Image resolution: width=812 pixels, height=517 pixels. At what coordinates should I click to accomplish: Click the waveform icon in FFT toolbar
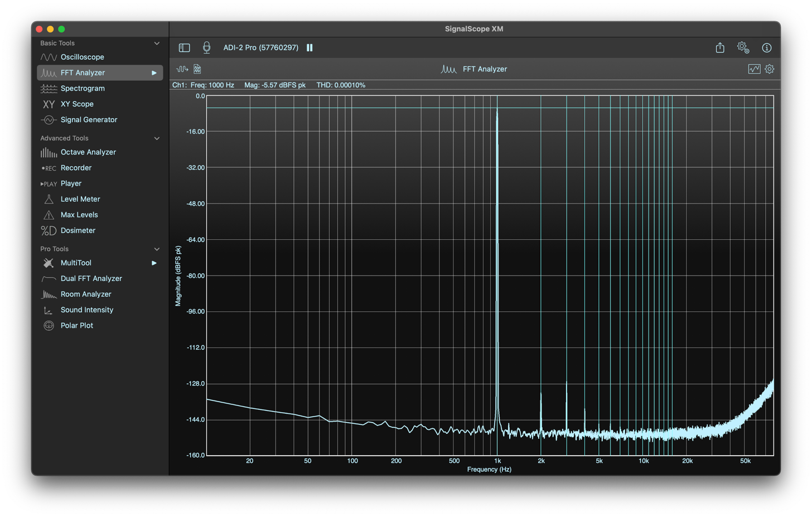point(182,69)
